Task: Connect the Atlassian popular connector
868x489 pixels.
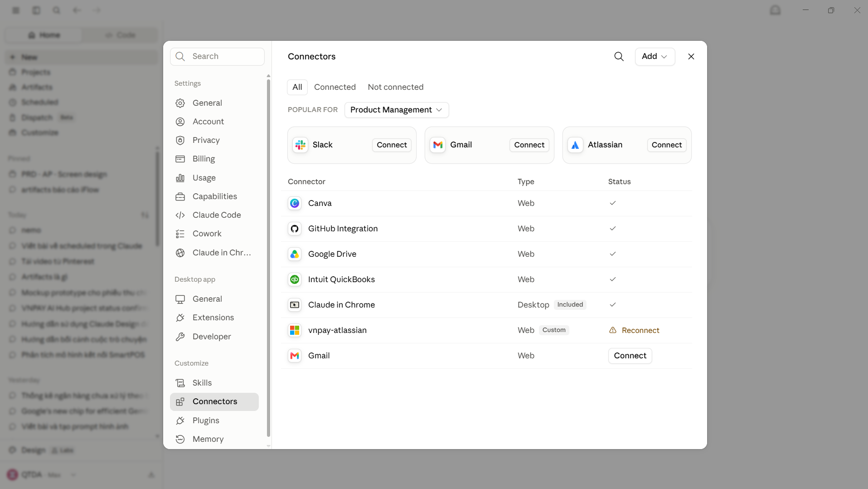Action: pyautogui.click(x=667, y=145)
